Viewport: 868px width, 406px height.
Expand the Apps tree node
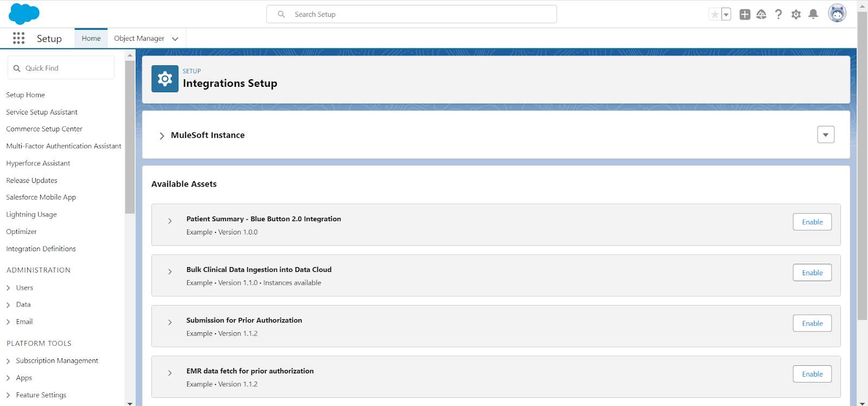(8, 378)
